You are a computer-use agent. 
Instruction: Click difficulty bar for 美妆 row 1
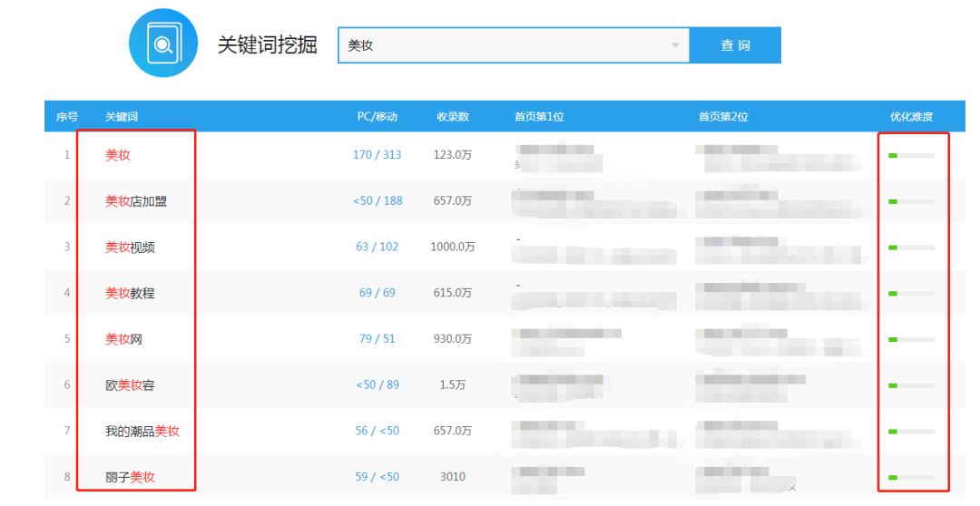[911, 156]
